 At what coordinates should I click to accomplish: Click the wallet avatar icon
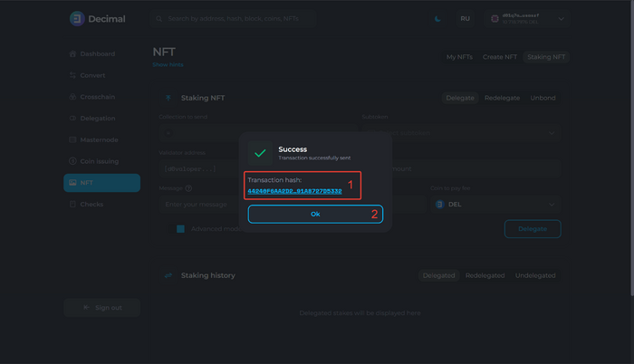click(x=495, y=19)
